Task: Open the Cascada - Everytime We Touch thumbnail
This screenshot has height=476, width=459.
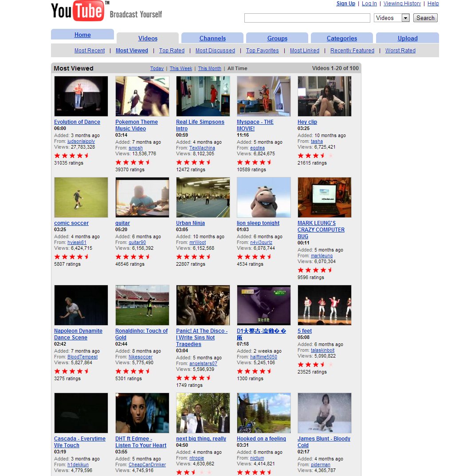Action: pos(81,413)
